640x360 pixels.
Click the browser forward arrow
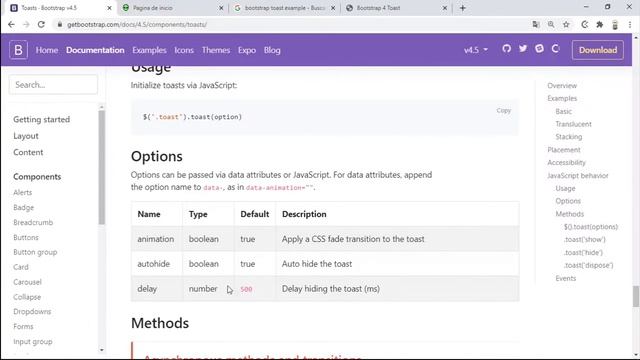[26, 24]
